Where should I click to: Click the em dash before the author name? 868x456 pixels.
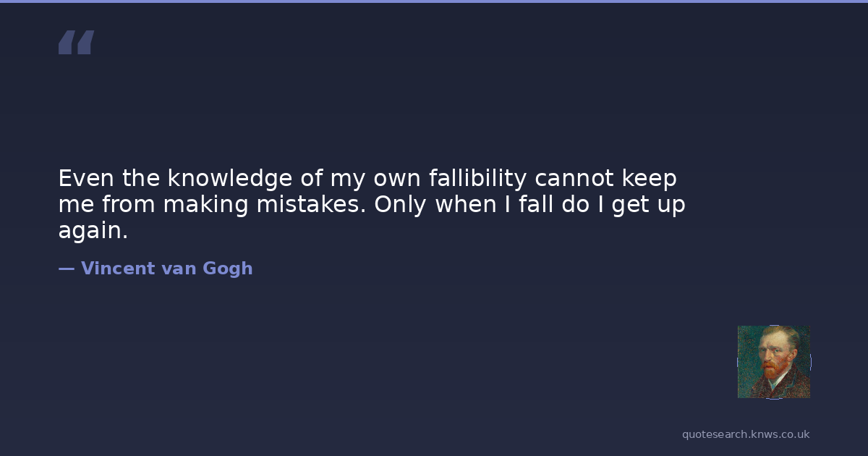click(67, 269)
